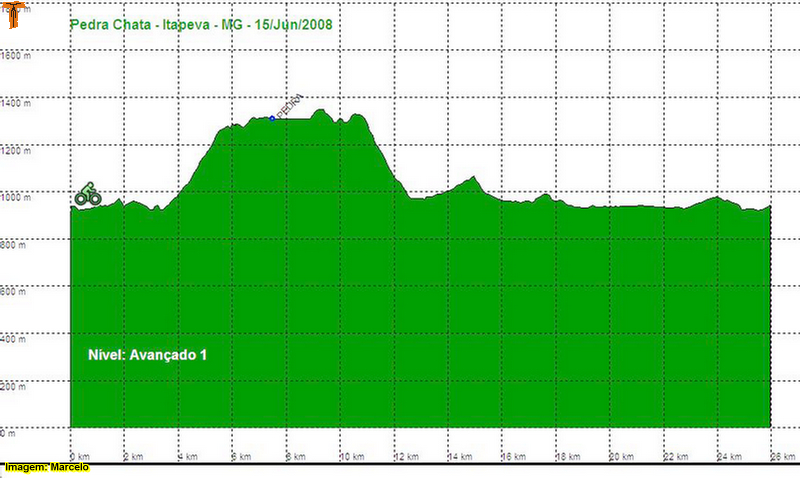The image size is (800, 478).
Task: Click the '4 km' distance axis label
Action: coord(188,457)
